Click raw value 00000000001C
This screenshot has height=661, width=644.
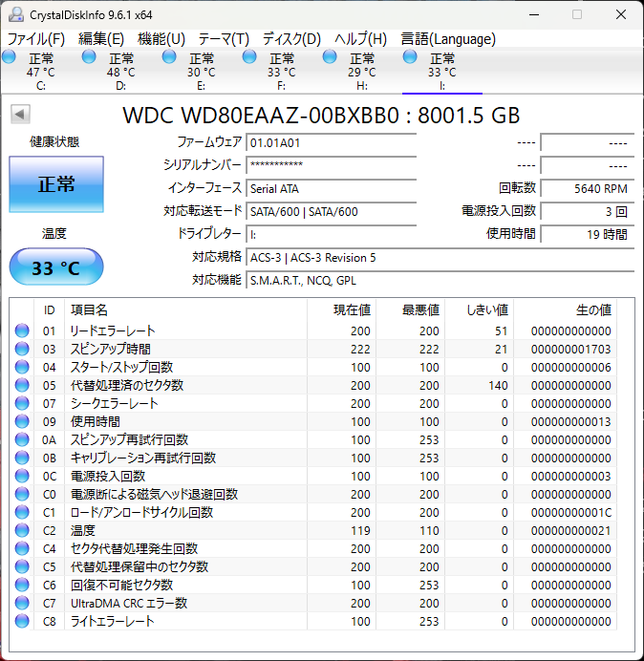pos(571,512)
